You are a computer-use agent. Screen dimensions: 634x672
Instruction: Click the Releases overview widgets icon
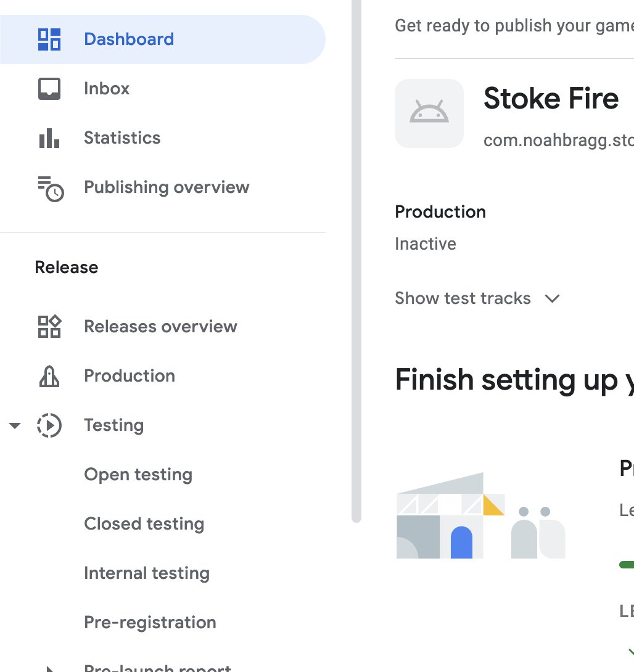point(49,327)
